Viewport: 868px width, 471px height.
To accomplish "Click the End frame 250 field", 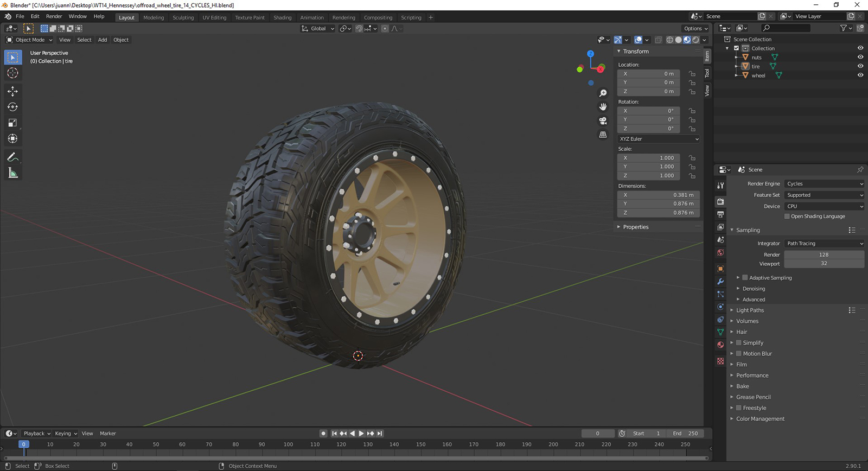I will tap(686, 434).
